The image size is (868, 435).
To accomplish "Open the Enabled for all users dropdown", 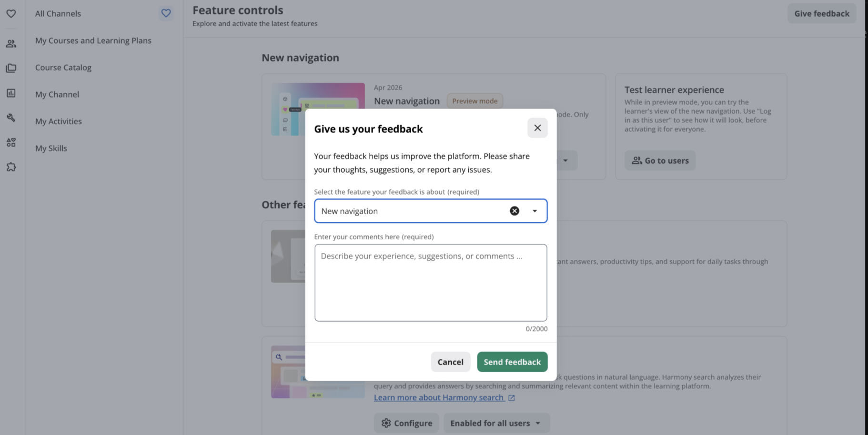I will pos(496,423).
